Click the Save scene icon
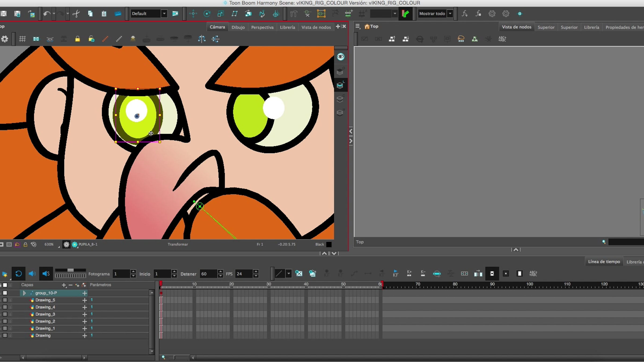The image size is (644, 362). click(x=3, y=13)
